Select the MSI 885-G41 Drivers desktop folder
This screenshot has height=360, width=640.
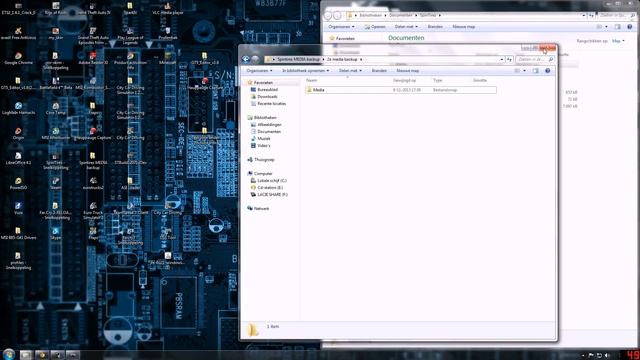pyautogui.click(x=18, y=233)
